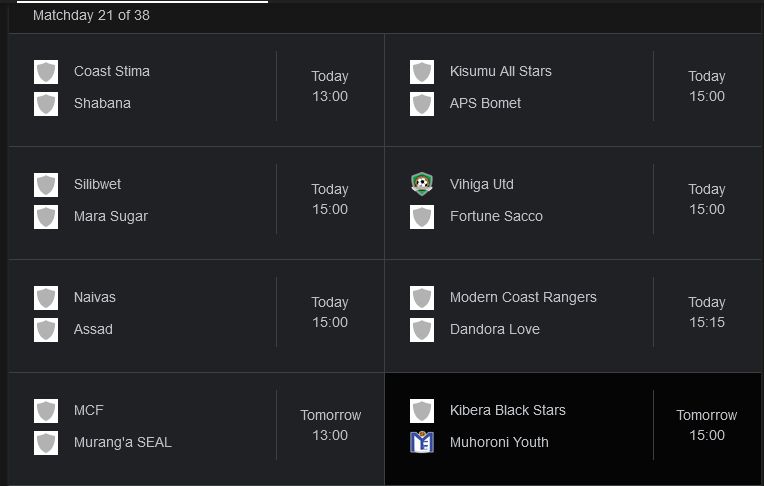The width and height of the screenshot is (764, 486).
Task: Click the Kibera Black Stars shield icon
Action: coord(422,411)
